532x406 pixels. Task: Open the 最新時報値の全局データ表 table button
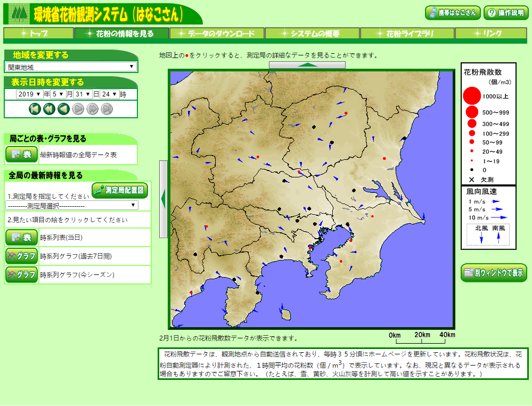coord(21,155)
